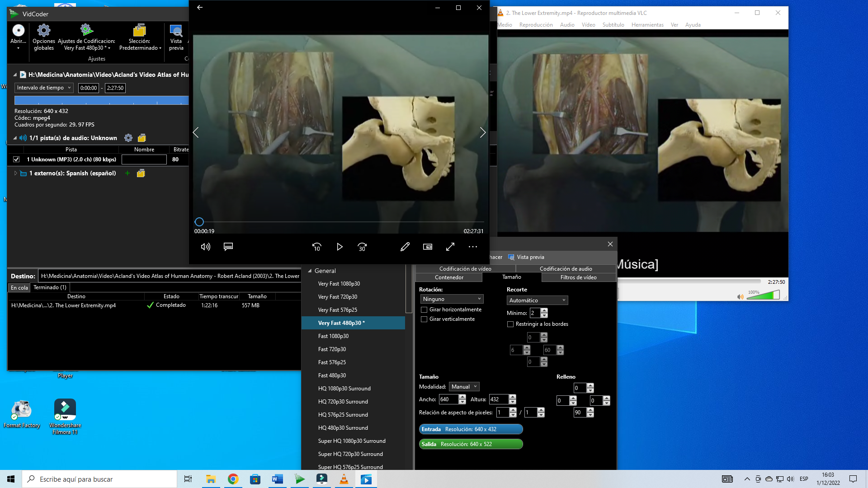Toggle subtitles icon in video player
Viewport: 868px width, 488px height.
[228, 247]
